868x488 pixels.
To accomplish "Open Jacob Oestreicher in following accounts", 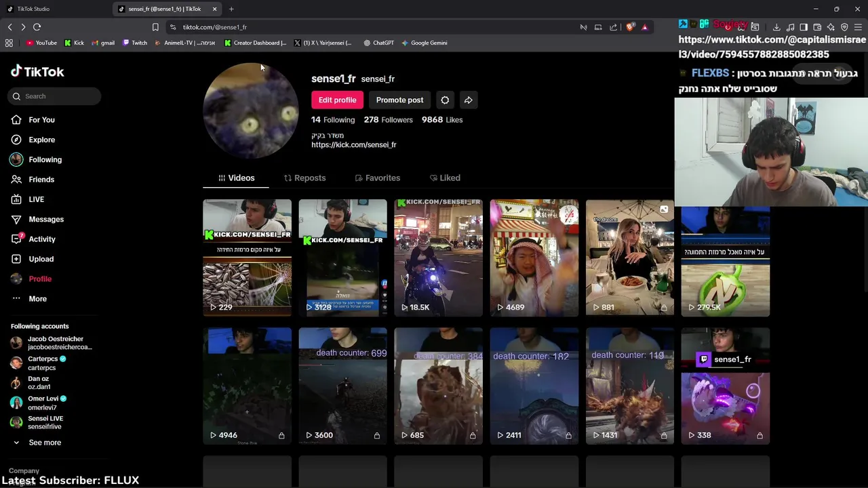I will (52, 343).
